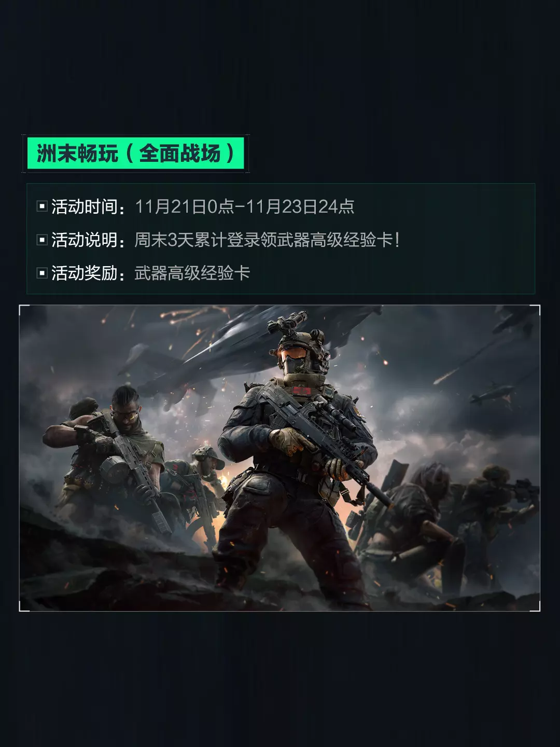Click the green 洲末畅玩（全面战场）title banner

pos(135,154)
